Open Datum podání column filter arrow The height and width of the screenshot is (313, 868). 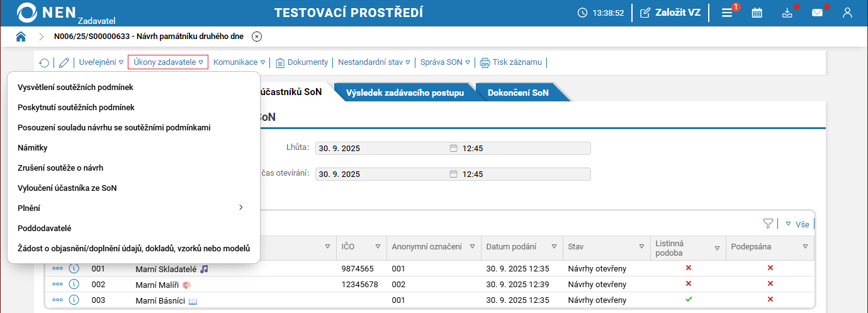[554, 246]
